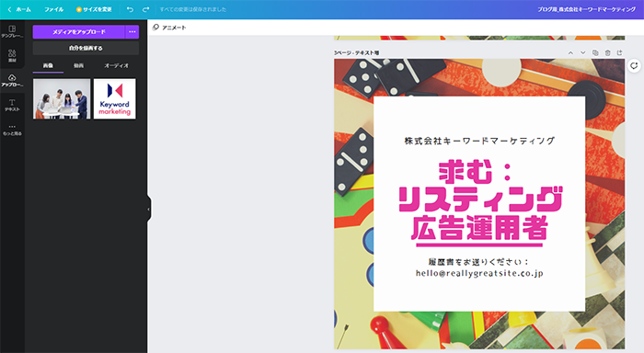This screenshot has height=353, width=644.
Task: Add a new page using plus-page icon
Action: click(x=620, y=52)
